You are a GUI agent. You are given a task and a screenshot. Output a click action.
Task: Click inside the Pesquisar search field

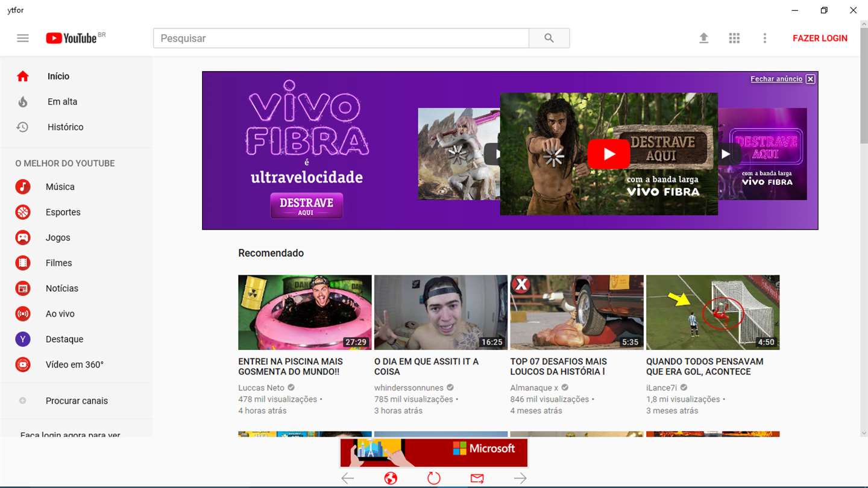tap(341, 38)
